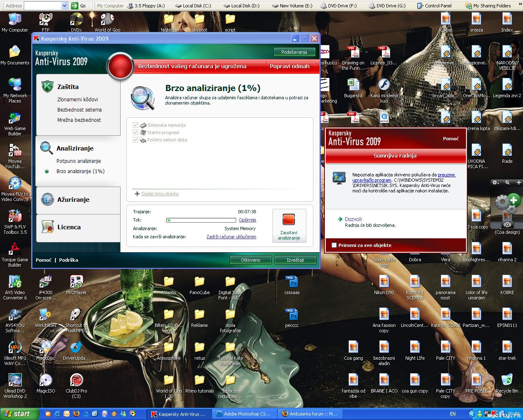Click Zaustavi analiziranje stop button

click(x=289, y=226)
